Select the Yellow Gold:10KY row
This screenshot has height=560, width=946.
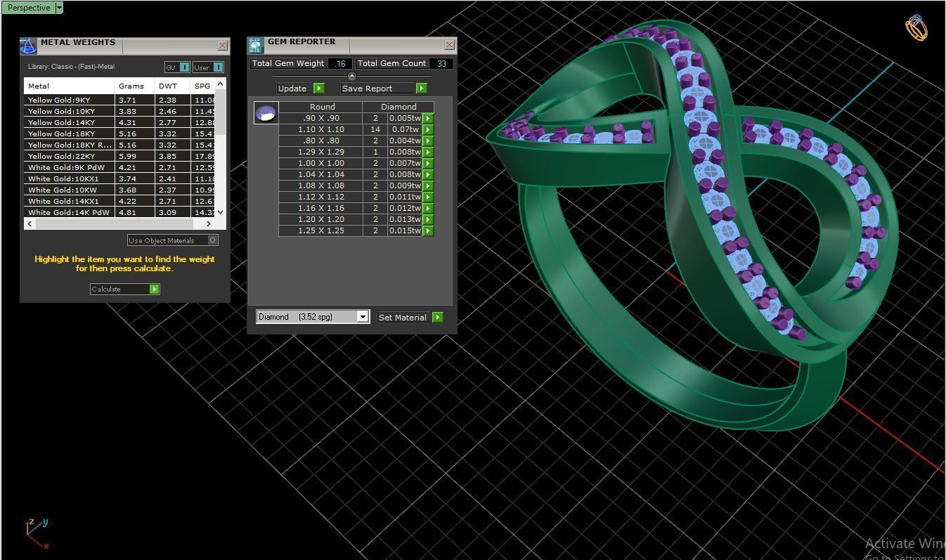tap(119, 111)
